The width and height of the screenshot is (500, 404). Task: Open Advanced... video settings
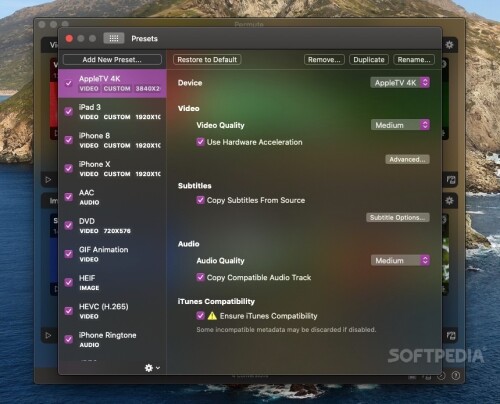407,159
